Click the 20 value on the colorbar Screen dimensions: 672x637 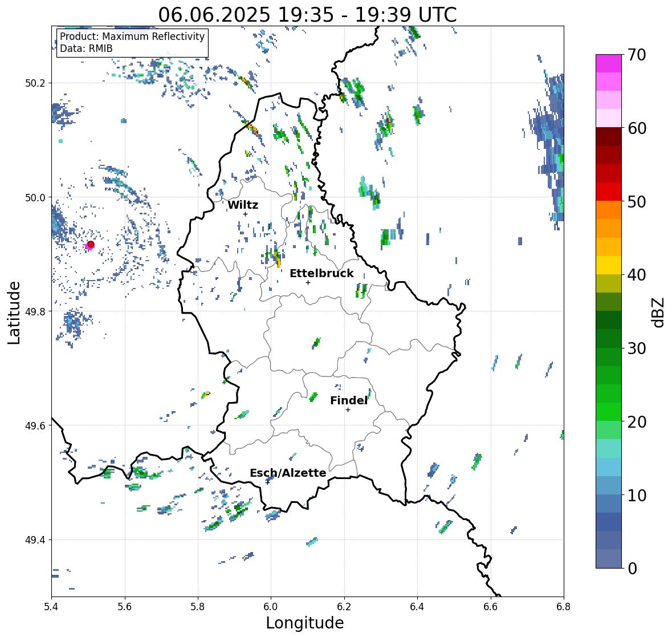pos(637,421)
